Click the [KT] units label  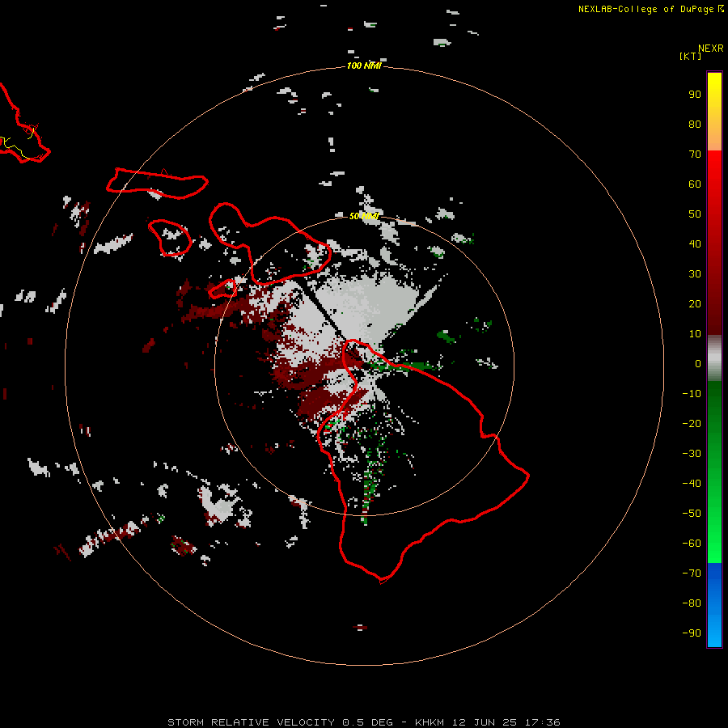(691, 56)
